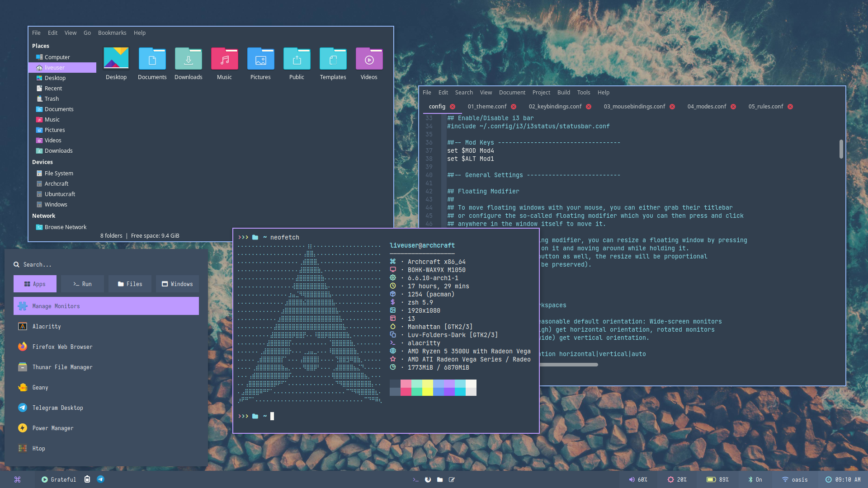Select Trash in the Places sidebar
The height and width of the screenshot is (488, 868).
[x=52, y=99]
